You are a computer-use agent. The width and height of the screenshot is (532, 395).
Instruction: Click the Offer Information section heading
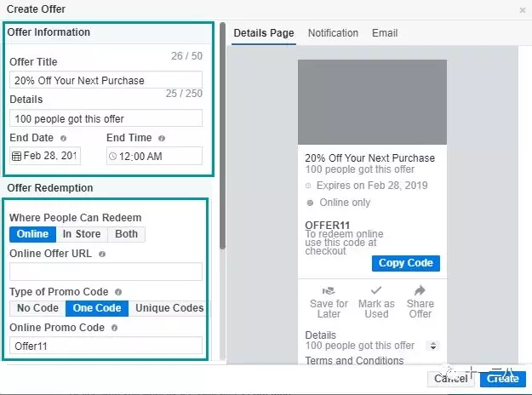tap(49, 32)
